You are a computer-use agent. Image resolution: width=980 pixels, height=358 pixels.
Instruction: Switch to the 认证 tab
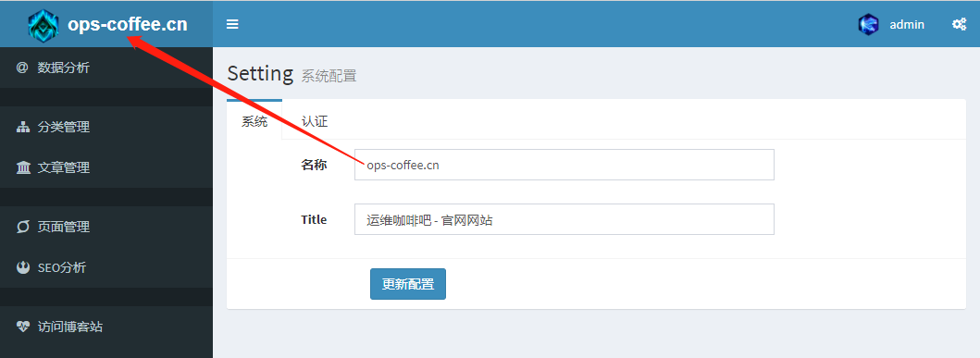[x=315, y=121]
